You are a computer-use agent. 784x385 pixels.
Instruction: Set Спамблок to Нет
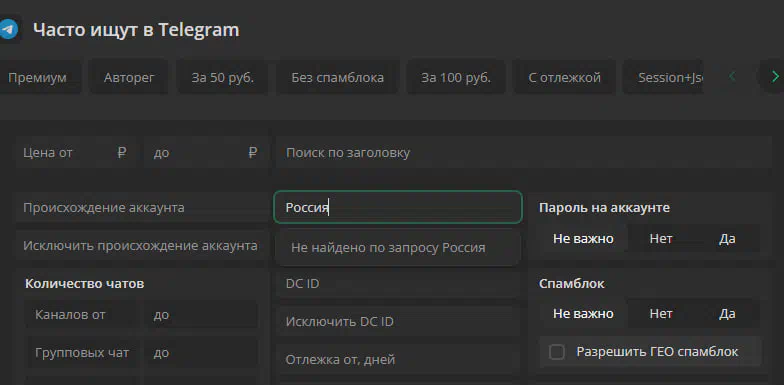coord(661,314)
